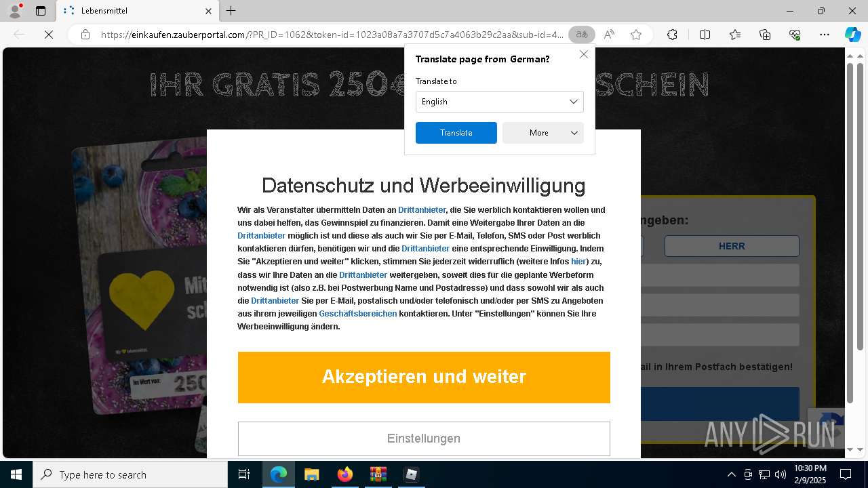The height and width of the screenshot is (488, 868).
Task: Click the address bar URL
Action: coord(332,35)
